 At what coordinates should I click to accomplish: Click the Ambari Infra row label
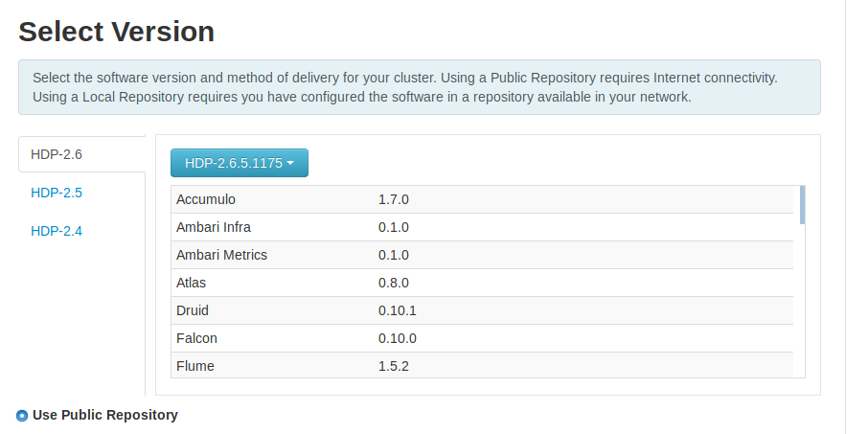[213, 227]
